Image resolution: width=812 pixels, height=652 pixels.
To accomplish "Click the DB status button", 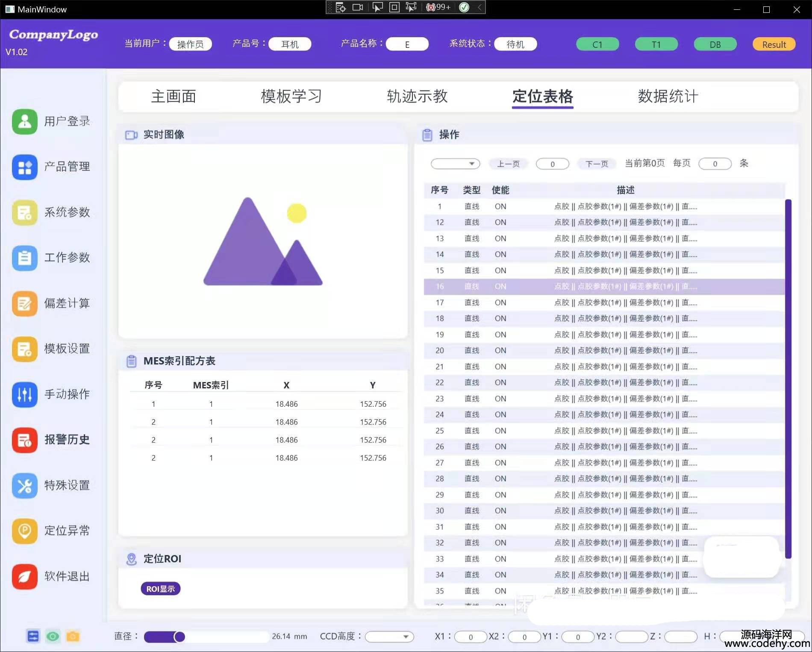I will pyautogui.click(x=715, y=44).
